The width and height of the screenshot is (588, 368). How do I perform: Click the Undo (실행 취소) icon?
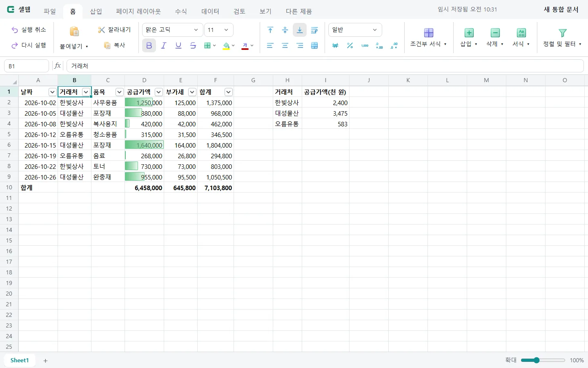point(15,30)
